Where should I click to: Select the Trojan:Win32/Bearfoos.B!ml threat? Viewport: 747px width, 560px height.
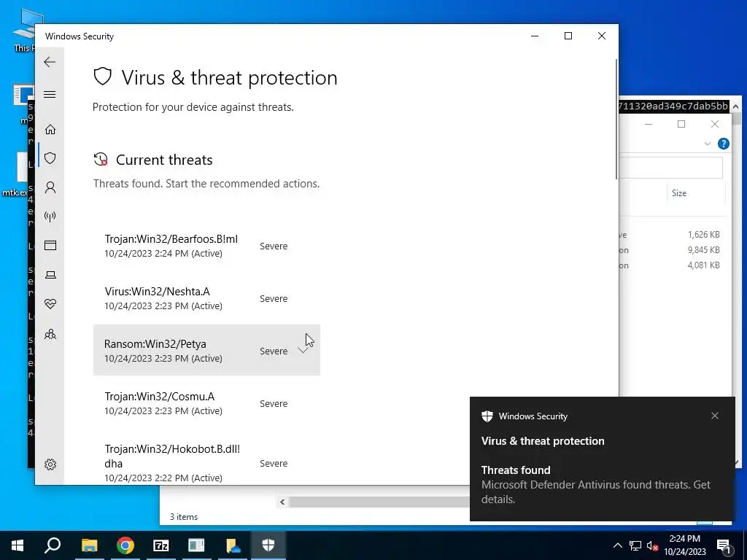tap(206, 246)
